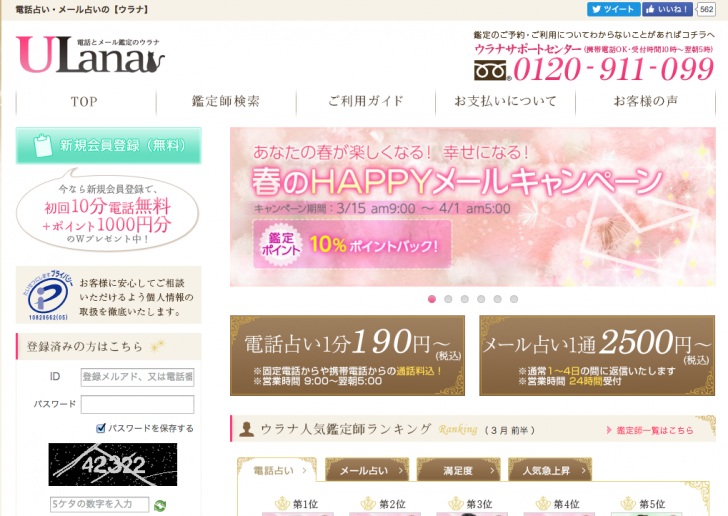The image size is (728, 516).
Task: Click the Facebook いいね! button
Action: point(667,9)
